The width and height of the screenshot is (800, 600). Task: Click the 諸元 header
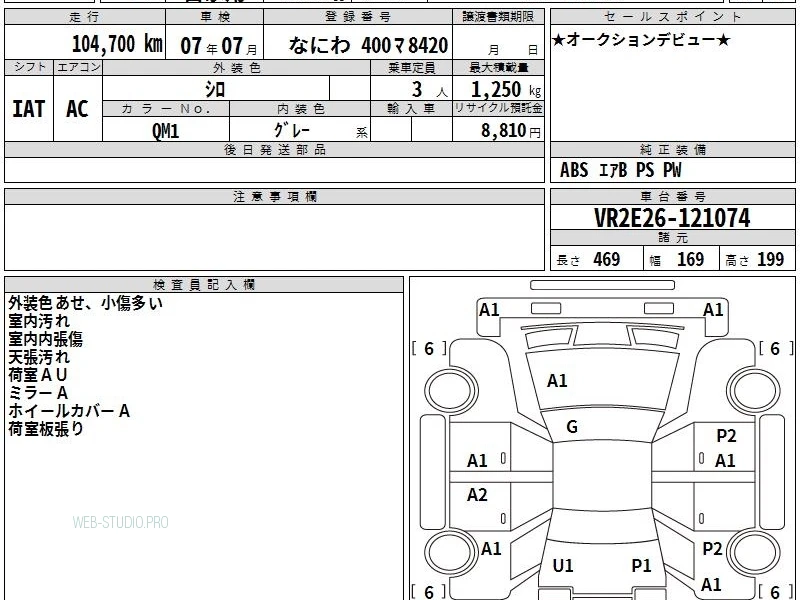[672, 237]
